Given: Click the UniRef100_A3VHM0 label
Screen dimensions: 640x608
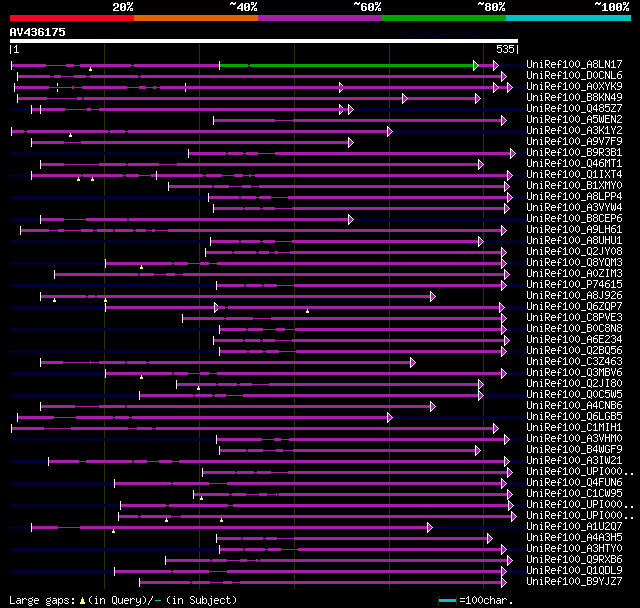Looking at the screenshot, I should [574, 439].
